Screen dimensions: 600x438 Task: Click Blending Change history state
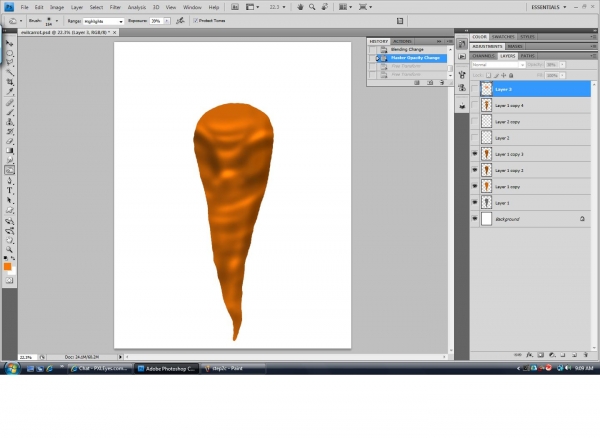click(411, 49)
